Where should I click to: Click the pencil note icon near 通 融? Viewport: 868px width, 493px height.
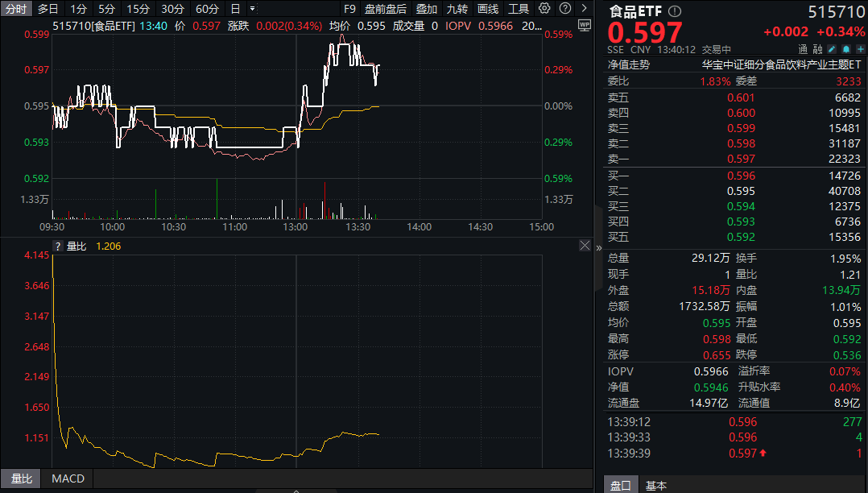tap(832, 49)
